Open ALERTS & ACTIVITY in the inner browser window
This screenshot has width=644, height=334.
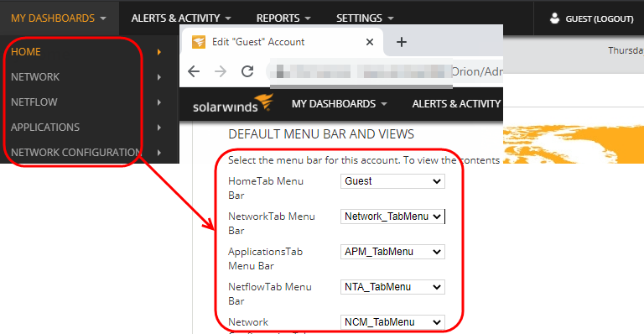tap(457, 104)
